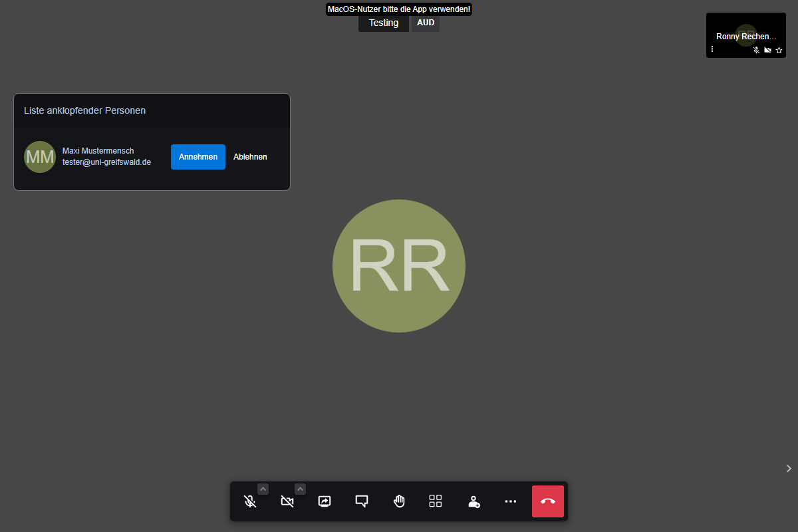Click the MM avatar of Maxi Mustermensch

[x=40, y=157]
